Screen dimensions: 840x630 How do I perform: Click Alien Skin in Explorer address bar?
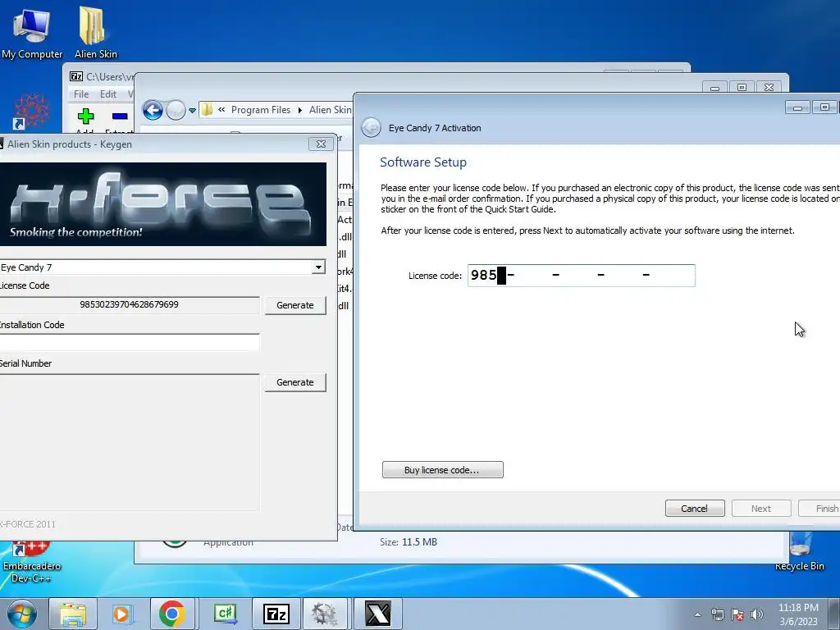330,110
